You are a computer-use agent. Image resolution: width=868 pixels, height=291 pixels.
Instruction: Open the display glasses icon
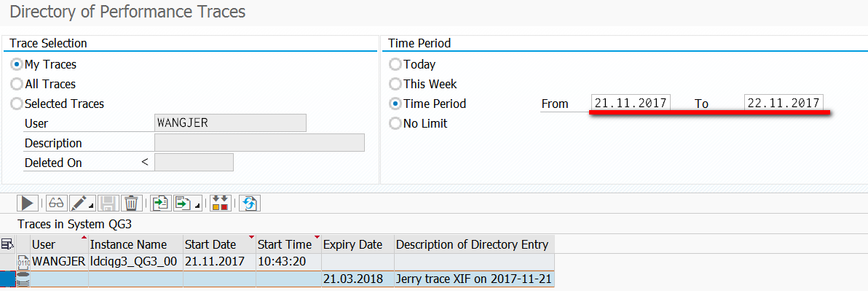[57, 203]
